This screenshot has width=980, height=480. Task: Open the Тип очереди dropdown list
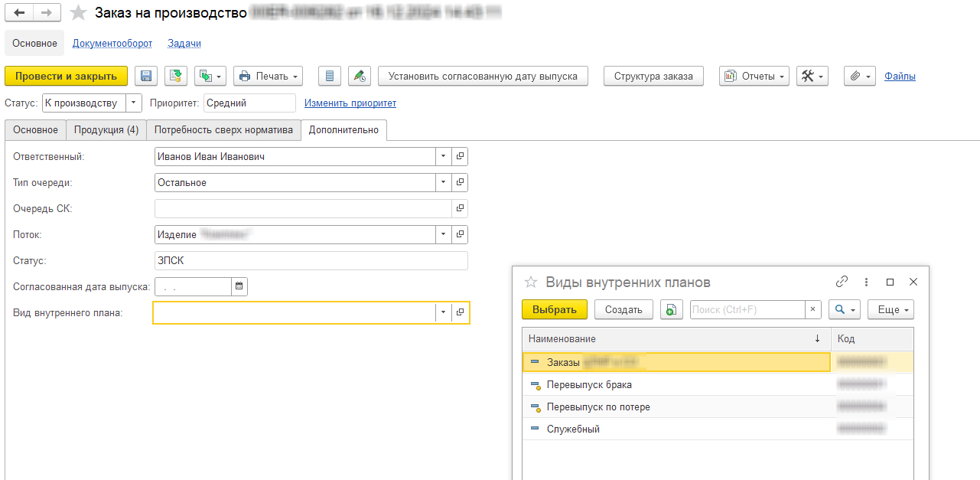[444, 182]
